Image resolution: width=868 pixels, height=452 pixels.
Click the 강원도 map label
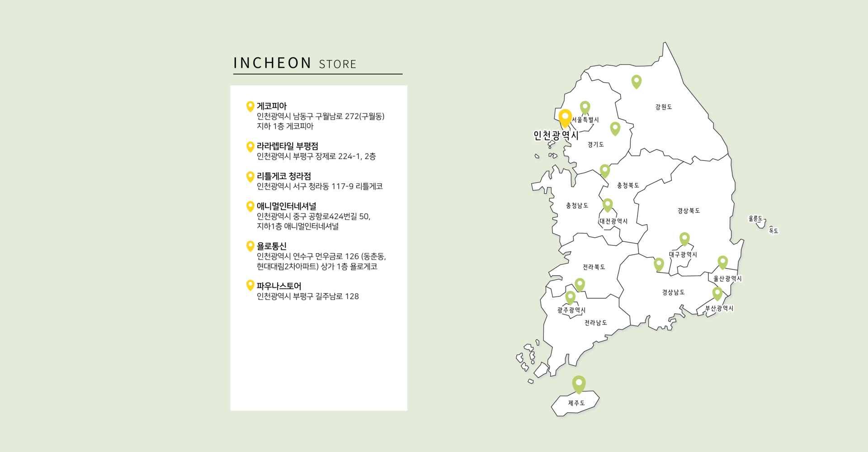point(664,107)
